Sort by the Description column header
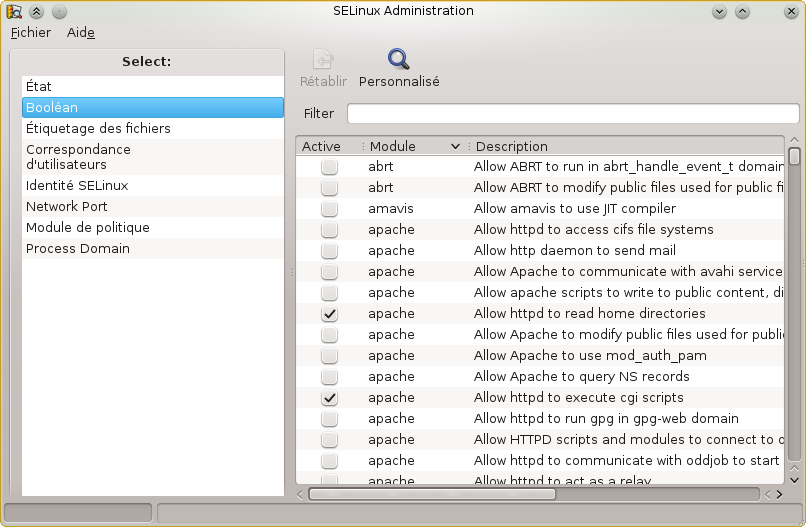This screenshot has width=806, height=527. pyautogui.click(x=627, y=147)
